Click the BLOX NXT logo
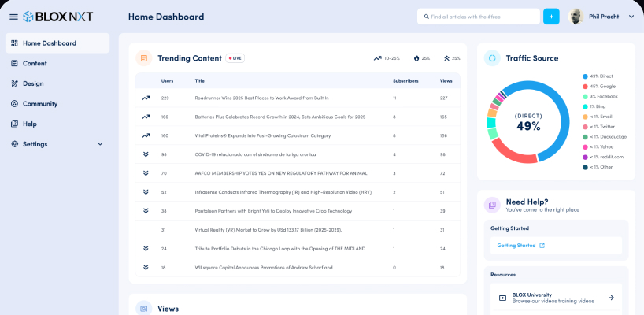 [x=58, y=17]
